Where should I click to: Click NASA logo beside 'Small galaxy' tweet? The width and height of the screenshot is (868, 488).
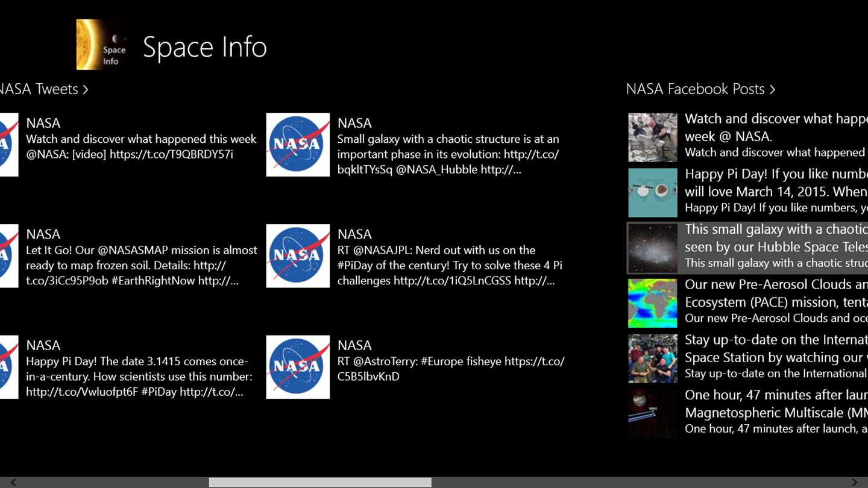pyautogui.click(x=298, y=145)
